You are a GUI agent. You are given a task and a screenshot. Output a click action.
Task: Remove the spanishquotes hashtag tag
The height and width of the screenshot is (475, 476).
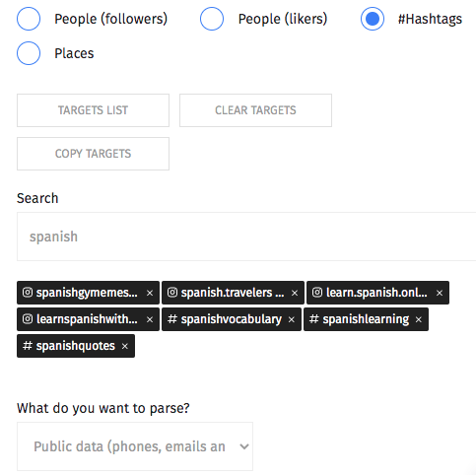pos(124,346)
